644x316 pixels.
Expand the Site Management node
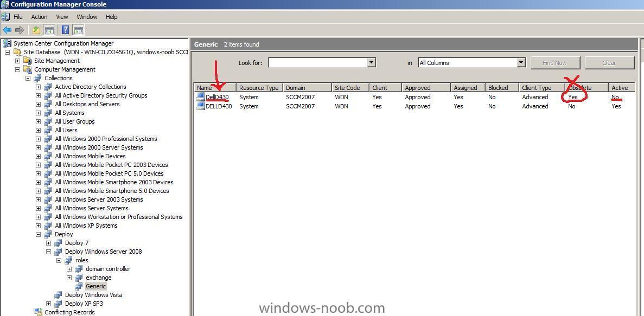18,61
